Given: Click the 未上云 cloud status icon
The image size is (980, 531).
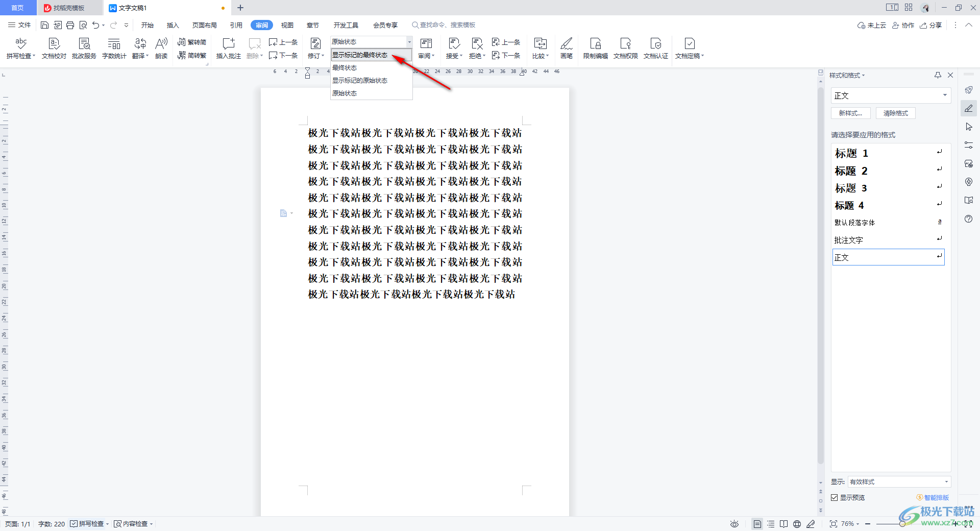Looking at the screenshot, I should click(x=872, y=25).
